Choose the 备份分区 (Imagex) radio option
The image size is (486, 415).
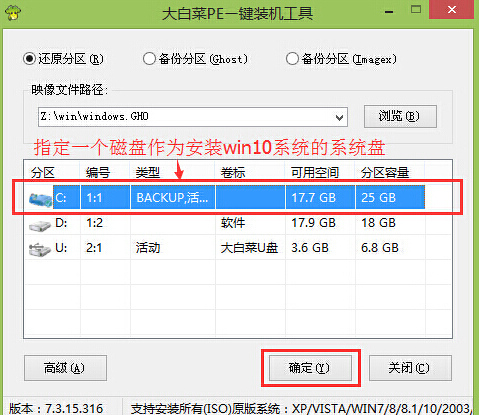[292, 59]
